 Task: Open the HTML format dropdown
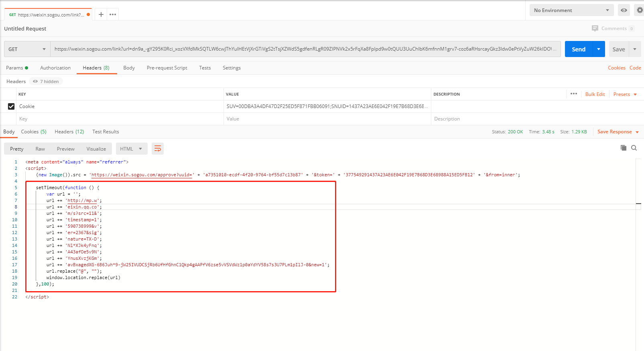coord(132,149)
